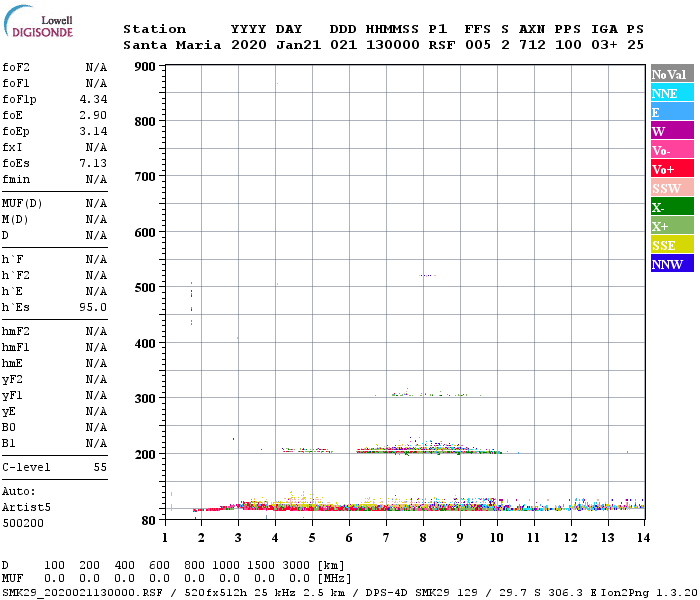Select the SSW light pink legend swatch

tap(672, 188)
